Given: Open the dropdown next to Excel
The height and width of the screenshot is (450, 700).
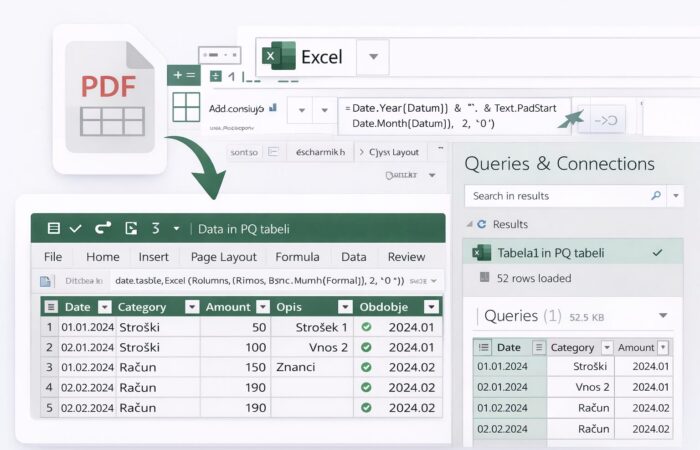Looking at the screenshot, I should 373,57.
